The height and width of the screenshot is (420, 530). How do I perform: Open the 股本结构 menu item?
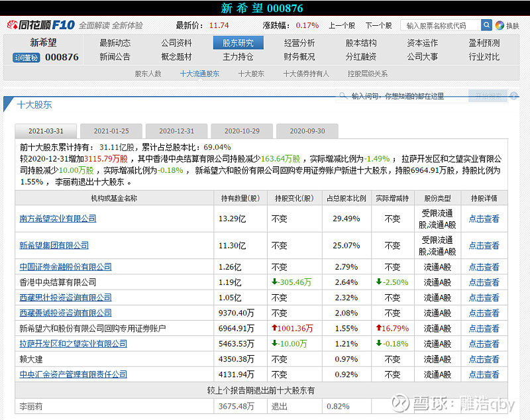pos(361,43)
